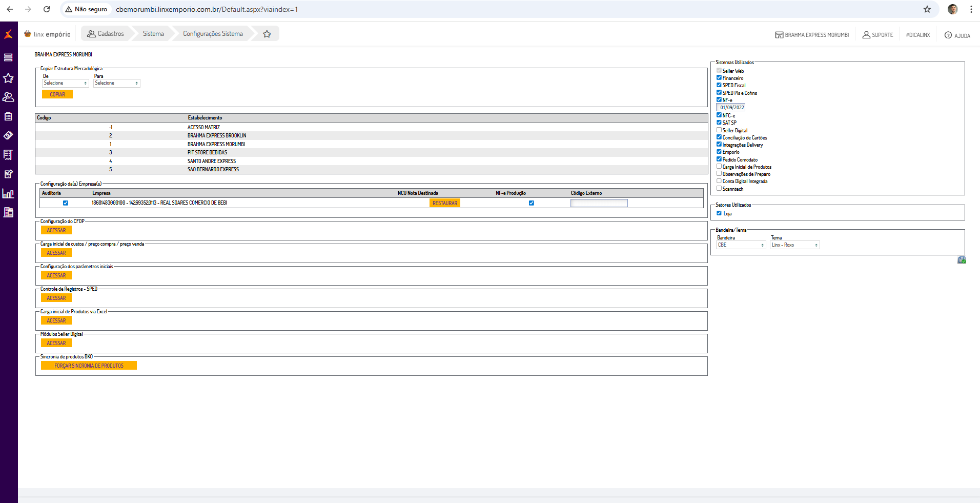Open the price tag icon in the sidebar

point(8,135)
